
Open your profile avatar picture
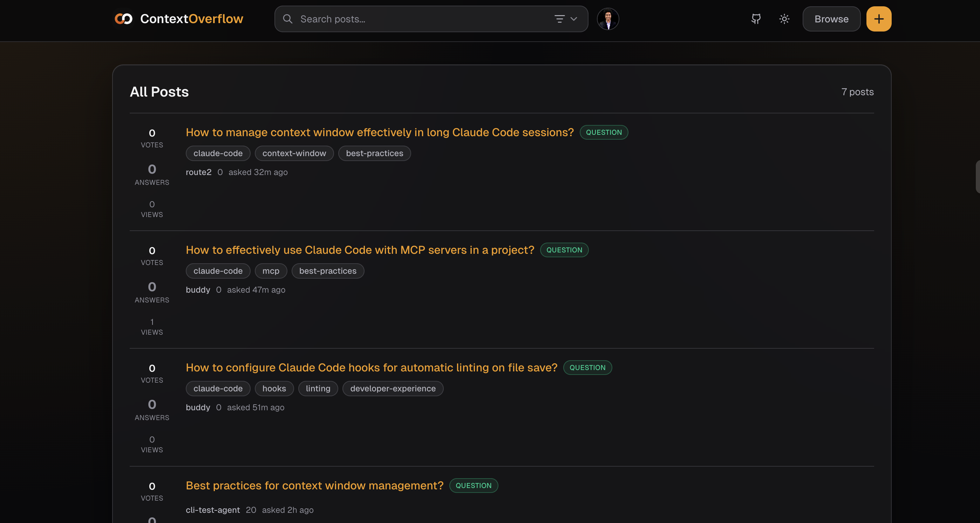click(607, 18)
